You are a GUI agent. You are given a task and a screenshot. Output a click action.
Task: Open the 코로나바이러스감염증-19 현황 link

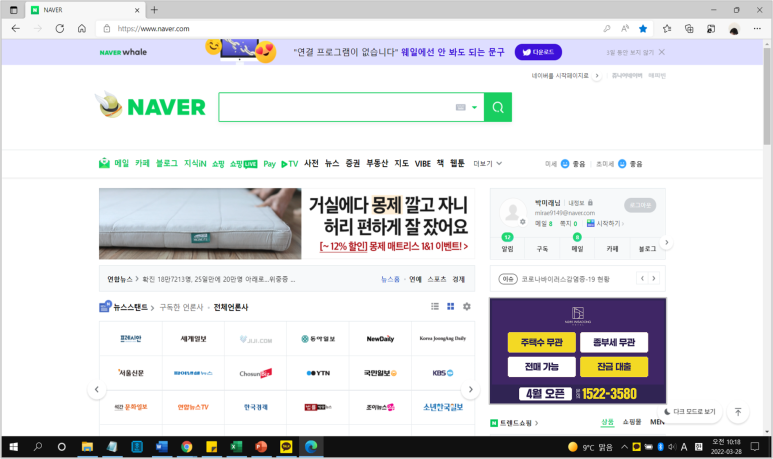[x=565, y=279]
